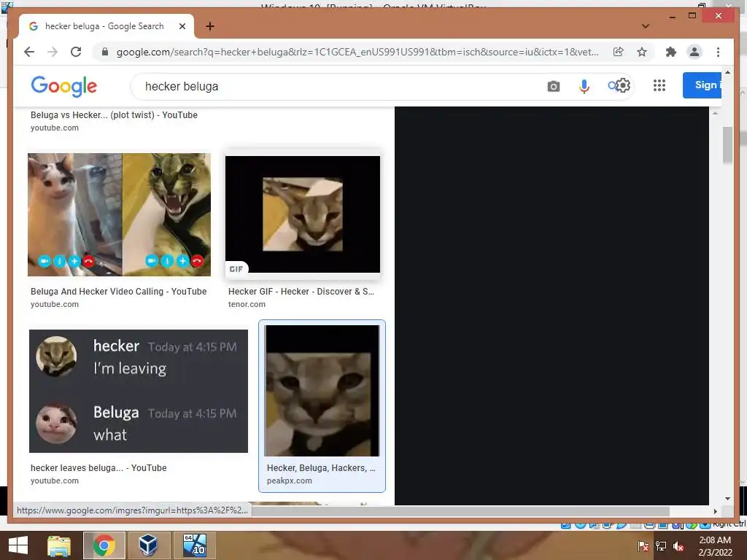Click the padlock site info icon
747x560 pixels.
tap(105, 52)
